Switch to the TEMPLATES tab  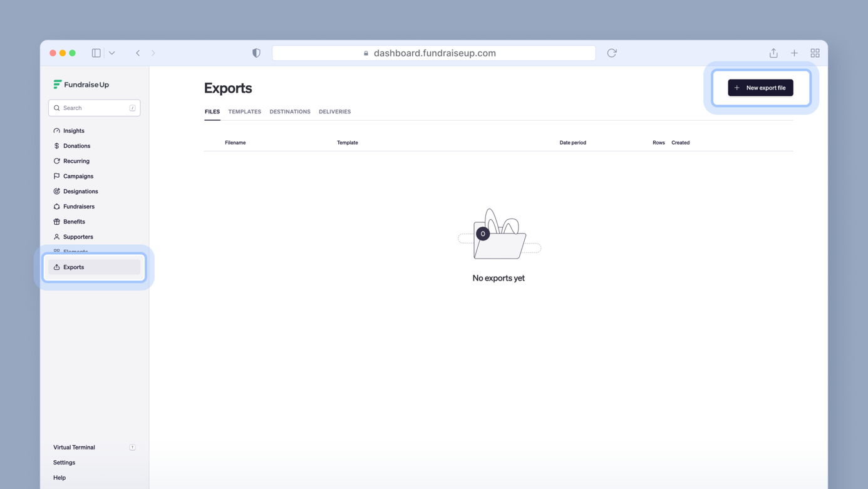[x=244, y=111]
